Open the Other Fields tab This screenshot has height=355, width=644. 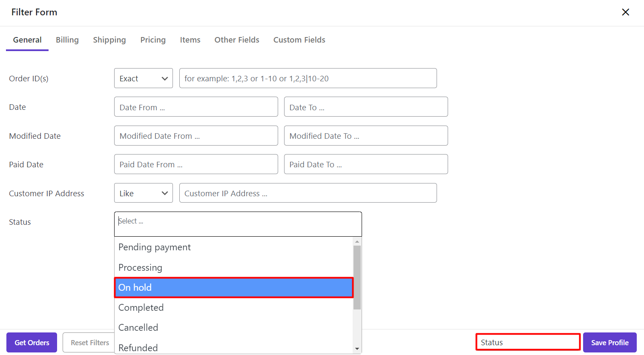(237, 40)
